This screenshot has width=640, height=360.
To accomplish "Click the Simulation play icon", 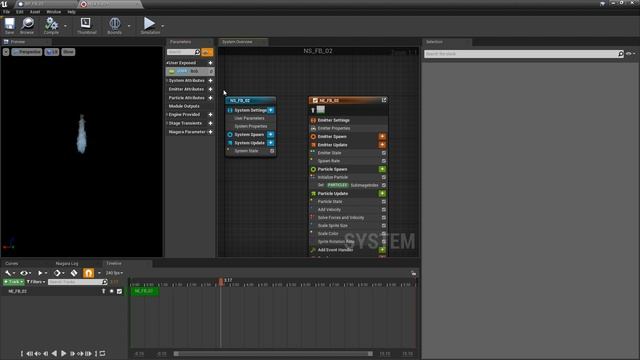I will pos(150,23).
